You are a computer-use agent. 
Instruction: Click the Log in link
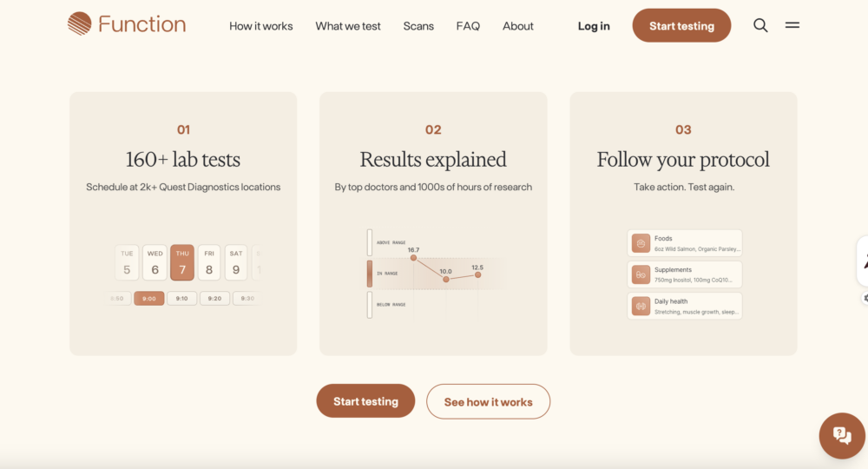pyautogui.click(x=594, y=26)
